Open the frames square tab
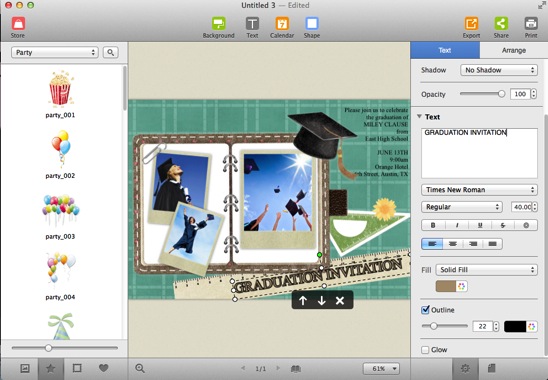 [77, 368]
